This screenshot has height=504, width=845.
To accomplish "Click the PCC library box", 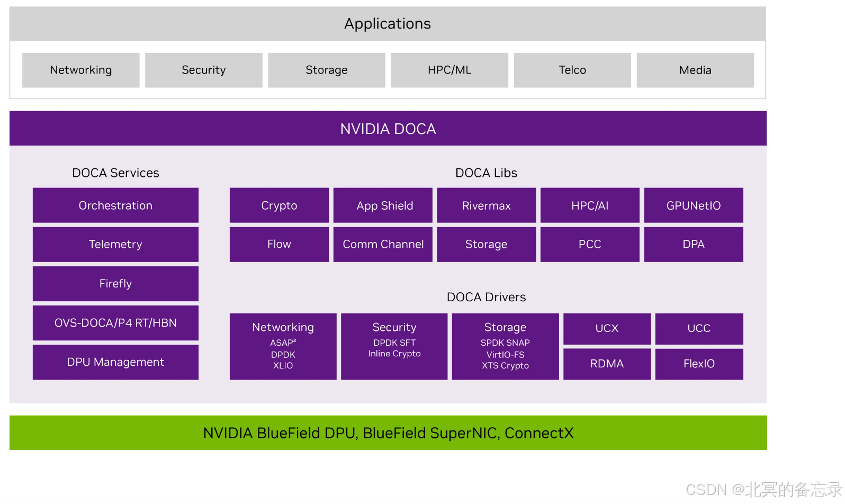I will 590,245.
